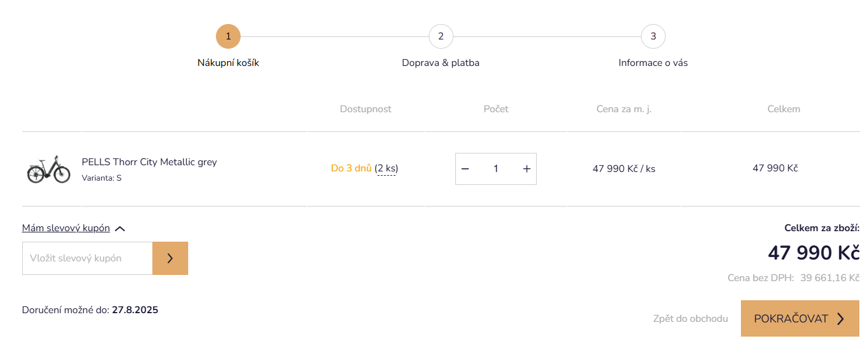Click the step 3 circle indicator
Viewport: 868px width, 344px height.
[x=653, y=36]
